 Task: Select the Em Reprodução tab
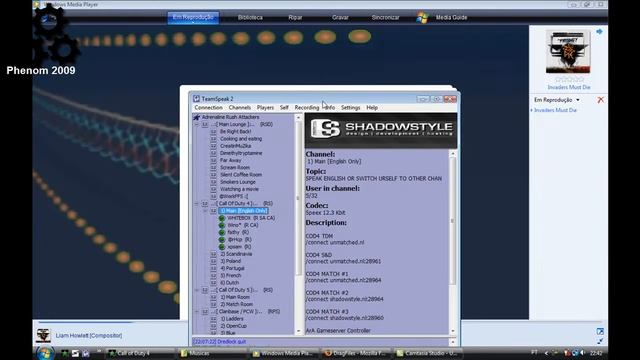tap(193, 18)
